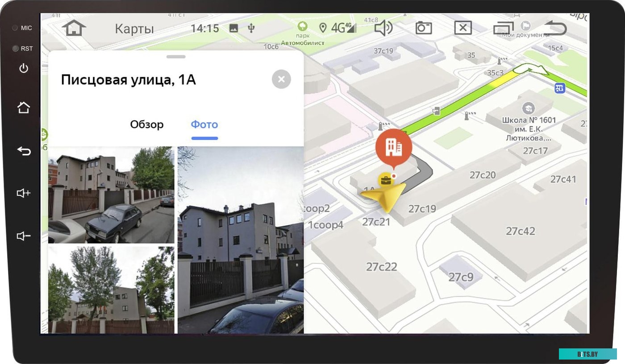This screenshot has height=364, width=625.
Task: Close the Писцовая улица, 1А card
Action: [281, 79]
